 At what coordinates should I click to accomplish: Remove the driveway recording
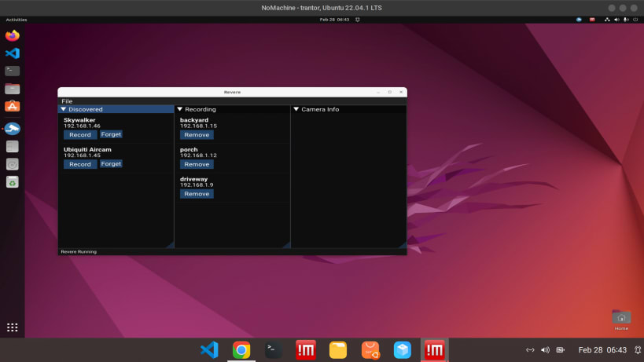point(197,193)
